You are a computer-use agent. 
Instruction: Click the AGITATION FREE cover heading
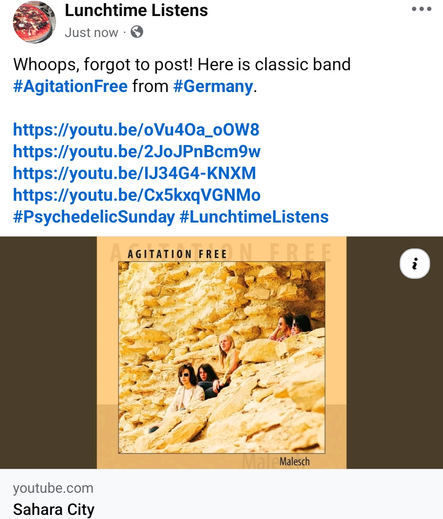pyautogui.click(x=177, y=254)
